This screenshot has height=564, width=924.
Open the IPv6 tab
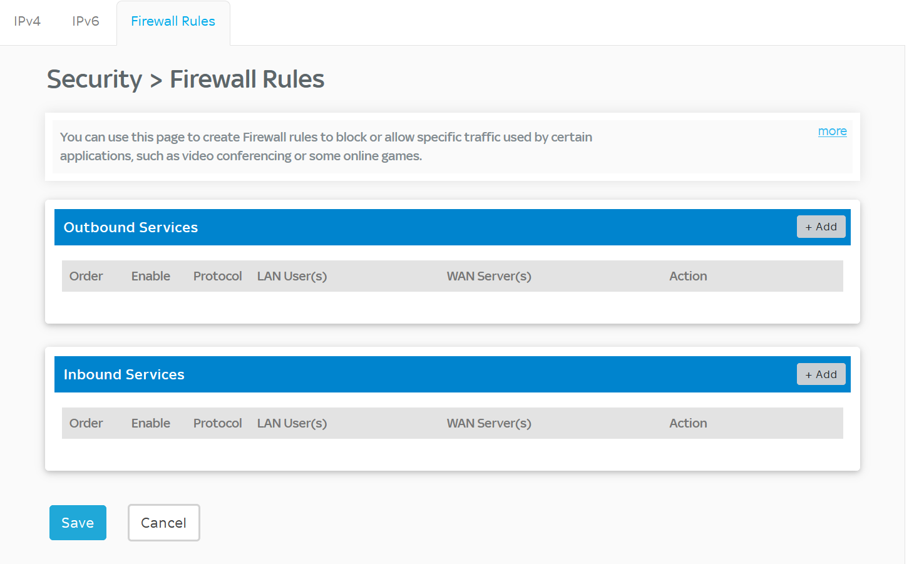point(86,21)
